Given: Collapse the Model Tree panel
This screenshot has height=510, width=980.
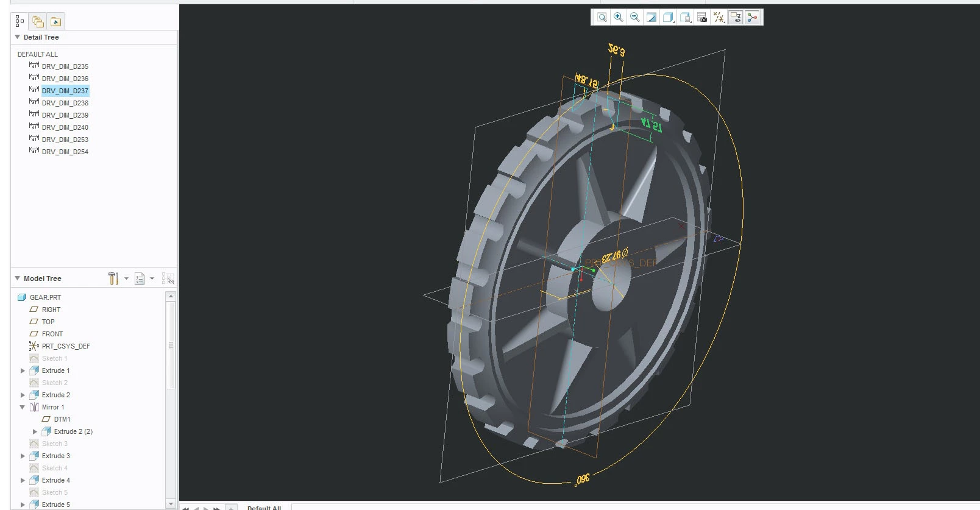Looking at the screenshot, I should (x=17, y=278).
